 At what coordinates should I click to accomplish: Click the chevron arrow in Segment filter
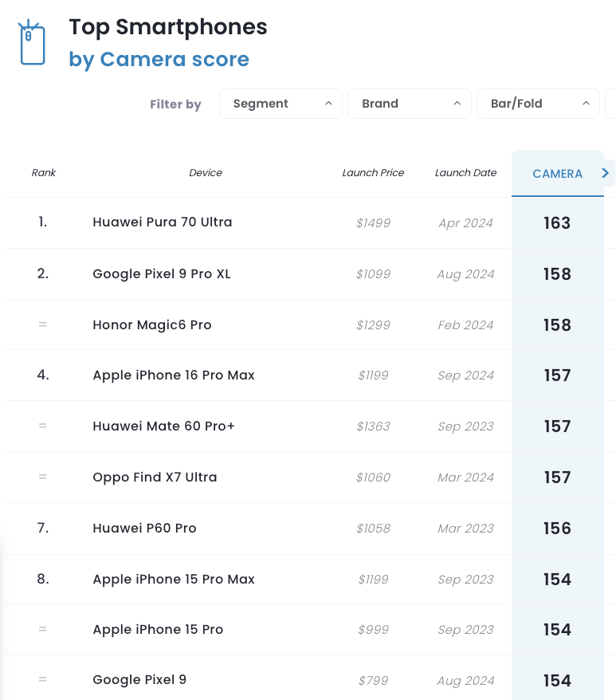328,103
